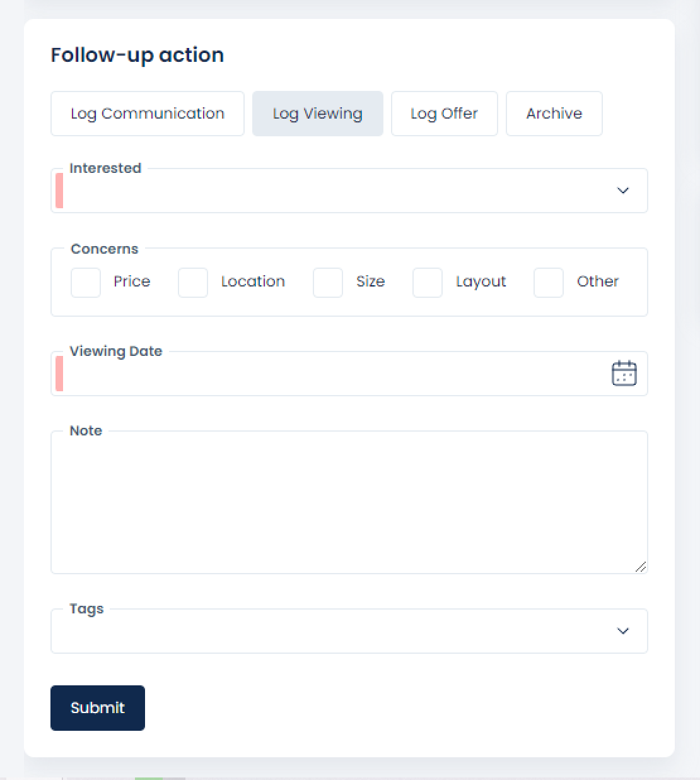Click the Interested dropdown chevron arrow
700x780 pixels.
pyautogui.click(x=623, y=191)
